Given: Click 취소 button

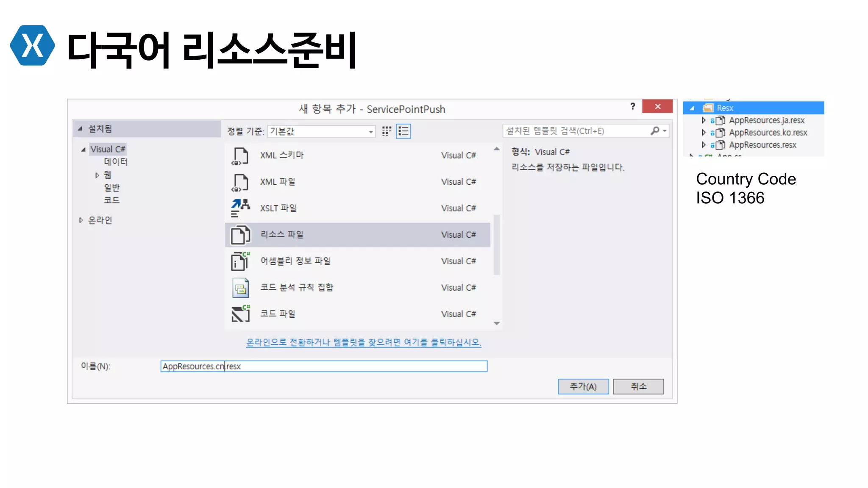Looking at the screenshot, I should pyautogui.click(x=638, y=387).
